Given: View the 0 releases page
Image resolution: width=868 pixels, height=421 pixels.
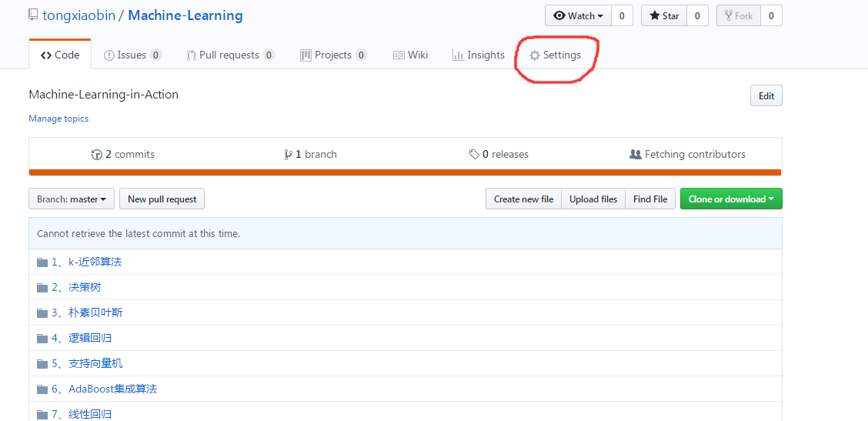Looking at the screenshot, I should point(499,154).
